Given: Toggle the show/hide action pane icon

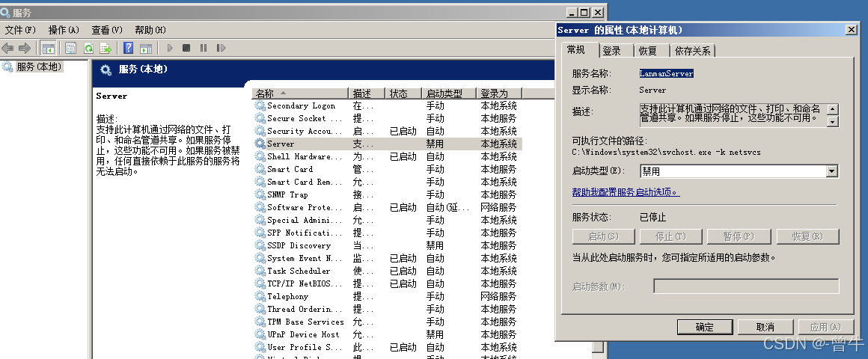Looking at the screenshot, I should (x=146, y=48).
